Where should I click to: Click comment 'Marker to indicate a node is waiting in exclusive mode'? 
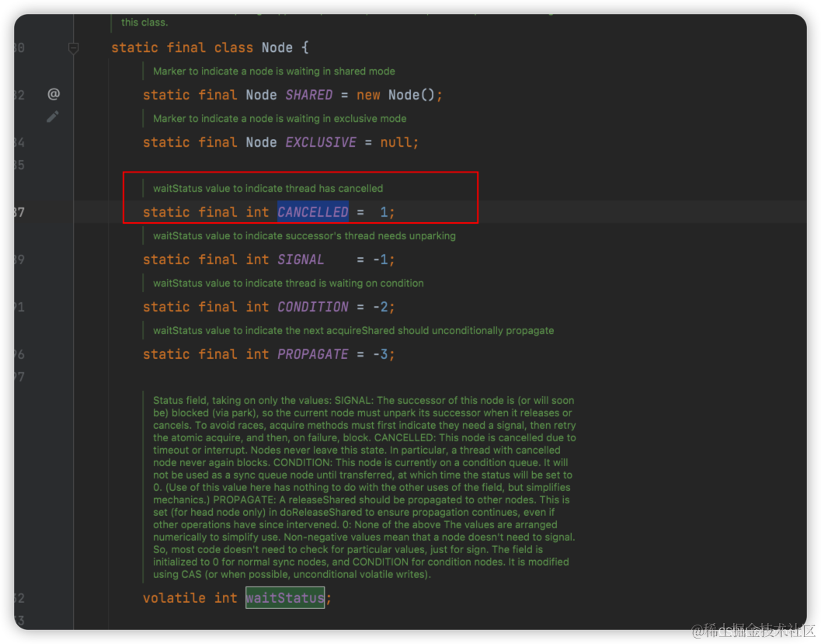pos(280,119)
